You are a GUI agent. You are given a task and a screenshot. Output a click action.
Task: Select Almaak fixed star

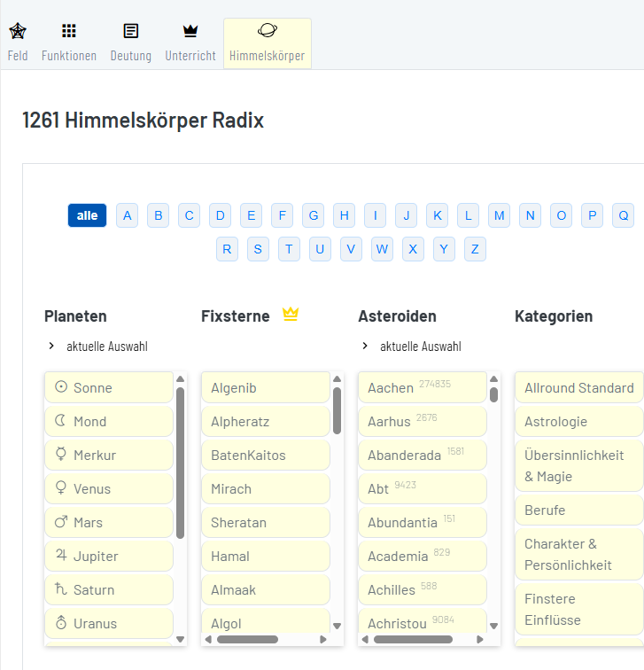click(266, 590)
